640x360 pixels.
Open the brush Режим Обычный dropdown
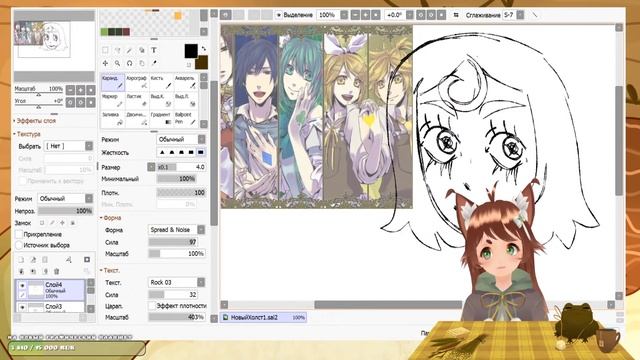click(x=181, y=140)
